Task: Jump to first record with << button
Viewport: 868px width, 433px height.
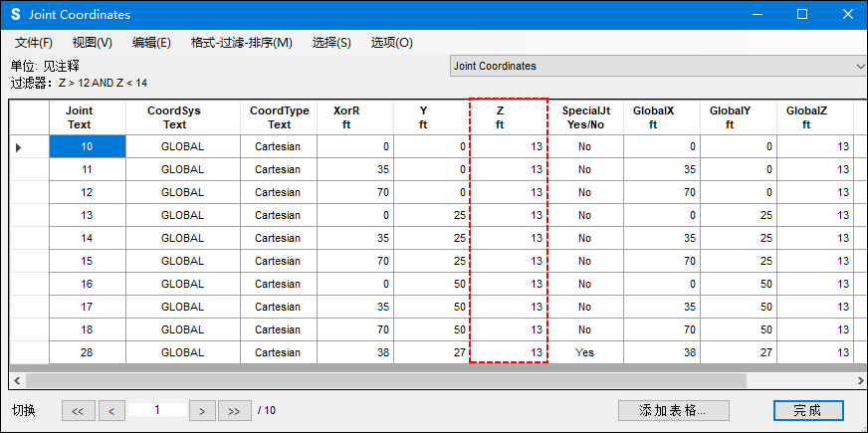Action: [x=78, y=410]
